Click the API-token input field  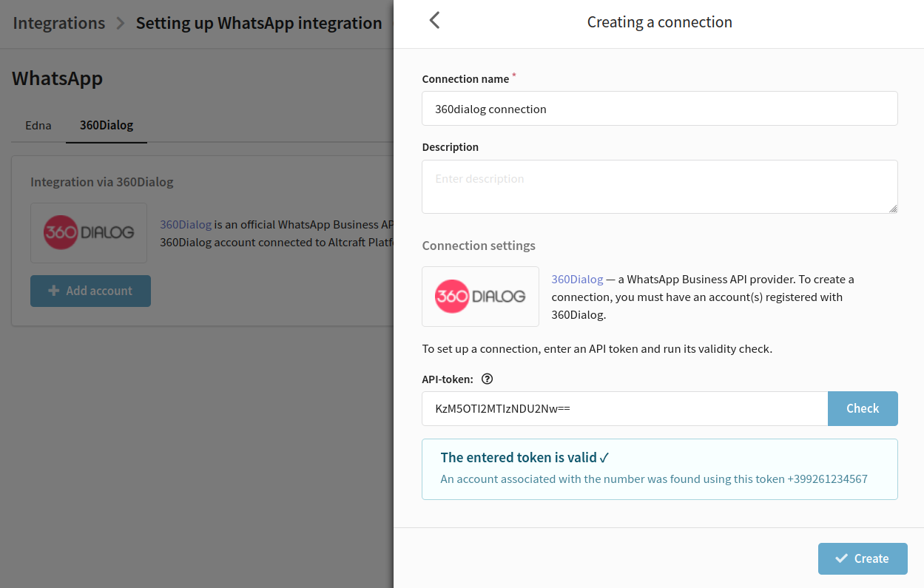click(x=624, y=408)
